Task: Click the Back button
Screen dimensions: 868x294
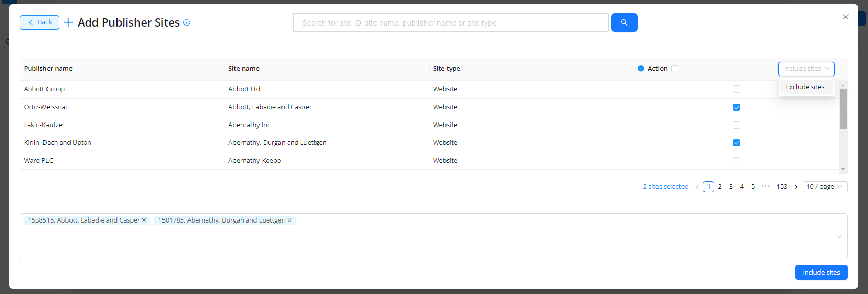Action: [x=39, y=22]
